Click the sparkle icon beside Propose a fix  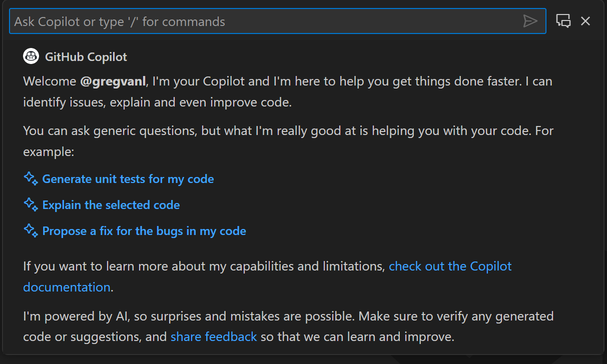[x=30, y=230]
